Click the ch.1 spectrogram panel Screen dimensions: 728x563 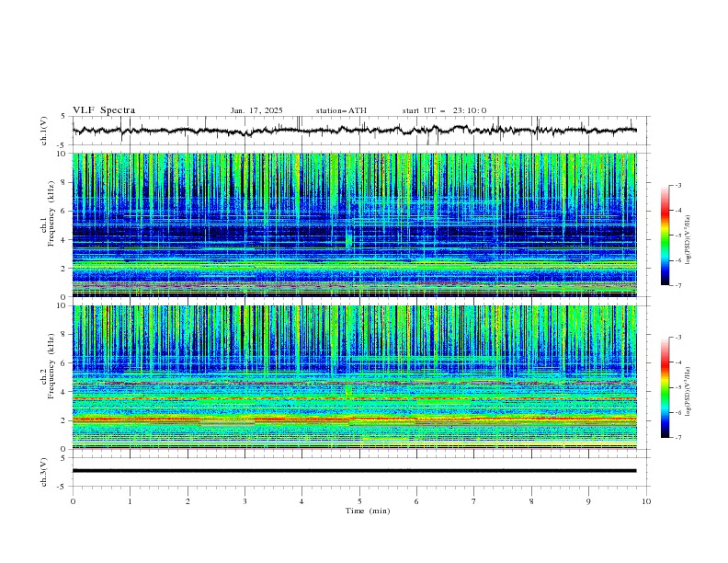coord(354,224)
